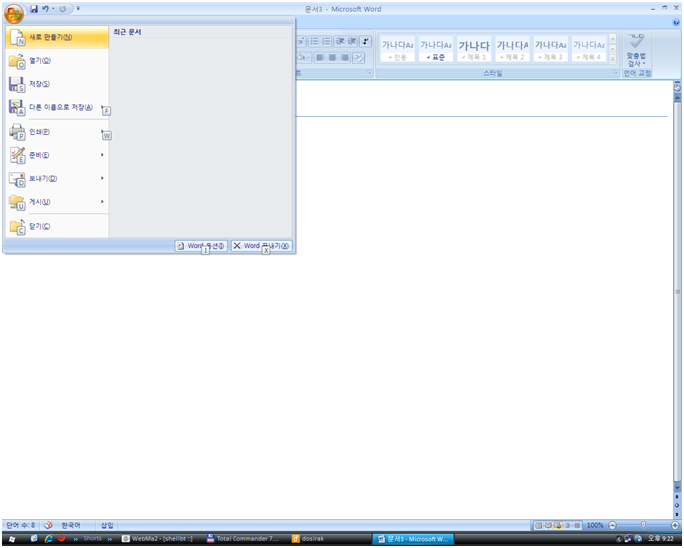Click the styles gallery down arrow
Screen dimensions: 684x548
[x=612, y=49]
